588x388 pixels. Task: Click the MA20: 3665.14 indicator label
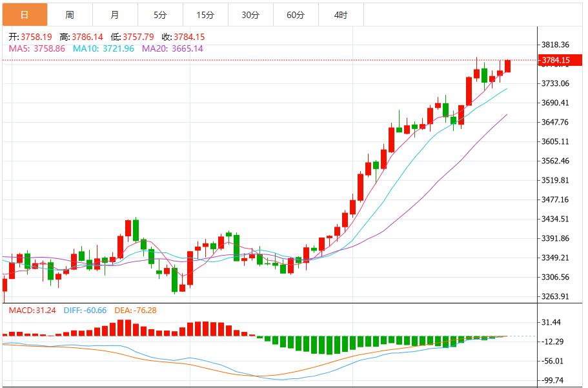tap(172, 48)
